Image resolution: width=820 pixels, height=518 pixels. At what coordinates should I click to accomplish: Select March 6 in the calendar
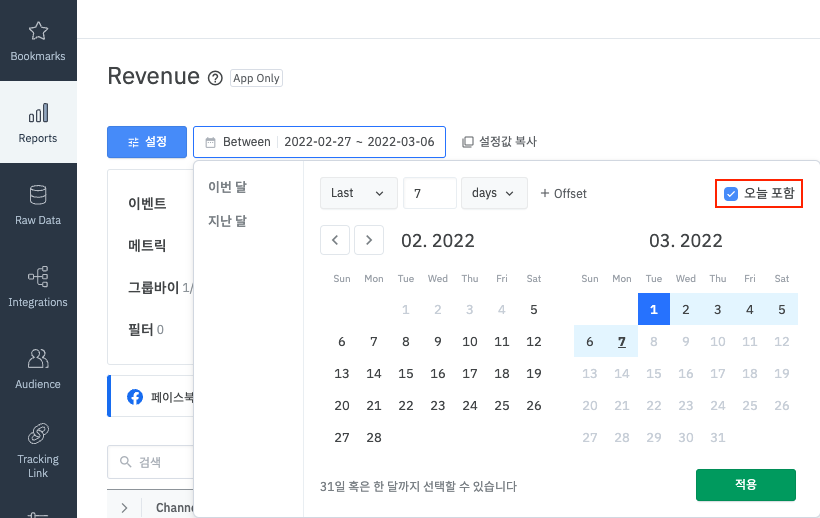click(x=590, y=341)
